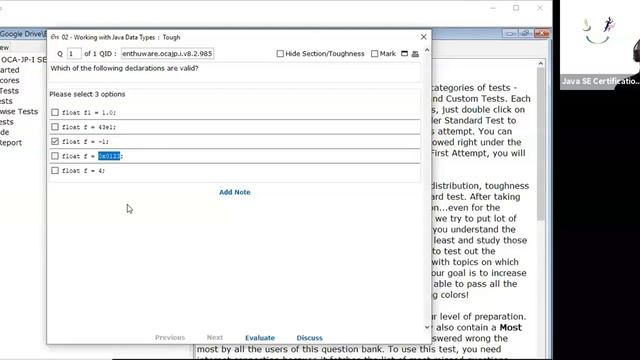Click the minimize button of inner background window

(x=510, y=33)
